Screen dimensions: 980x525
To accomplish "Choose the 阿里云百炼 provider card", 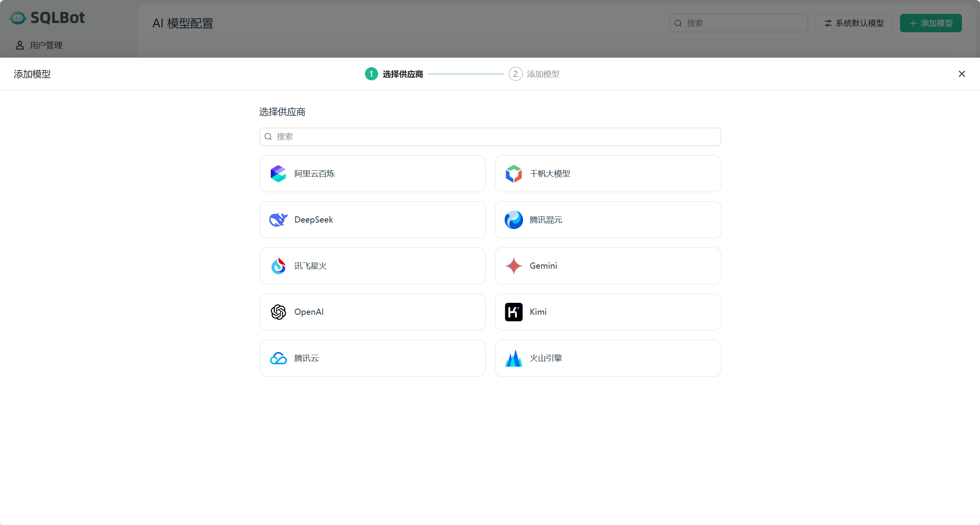I will click(372, 174).
